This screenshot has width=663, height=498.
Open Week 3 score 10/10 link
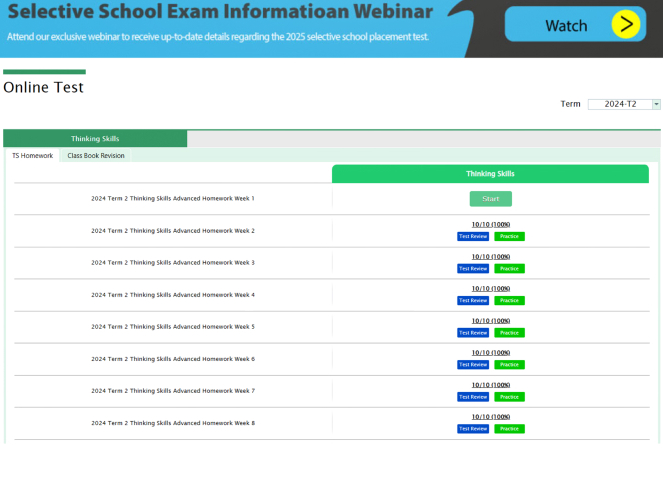490,257
